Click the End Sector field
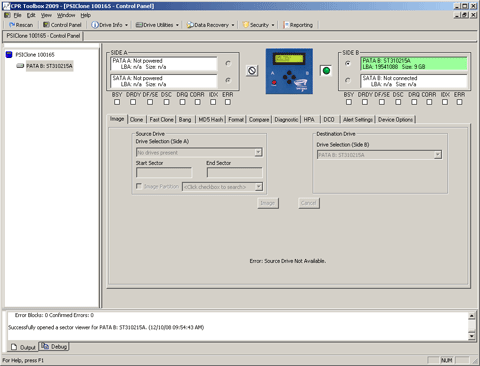 tap(234, 172)
